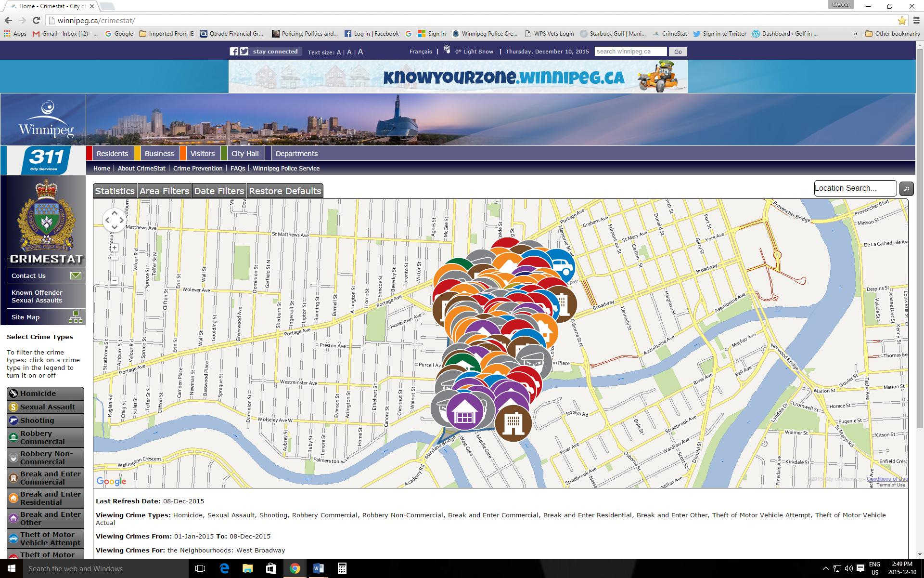Image resolution: width=924 pixels, height=578 pixels.
Task: Open the Residents menu tab
Action: (112, 154)
